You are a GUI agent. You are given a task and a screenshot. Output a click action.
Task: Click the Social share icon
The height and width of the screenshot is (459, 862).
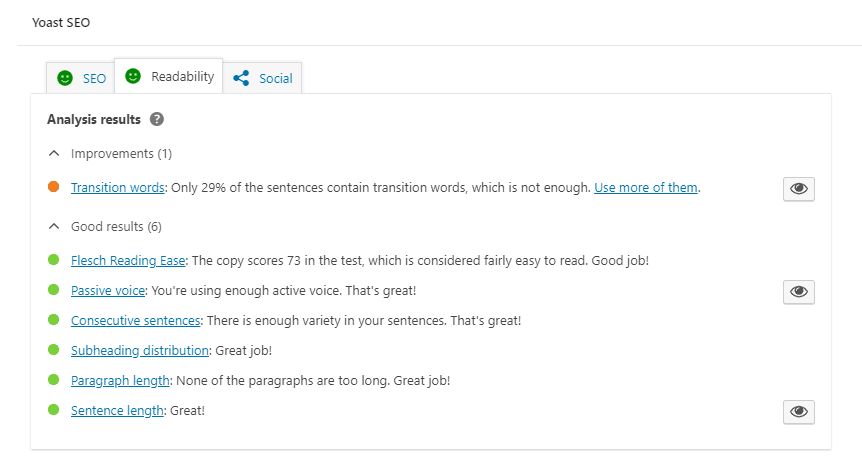click(241, 78)
